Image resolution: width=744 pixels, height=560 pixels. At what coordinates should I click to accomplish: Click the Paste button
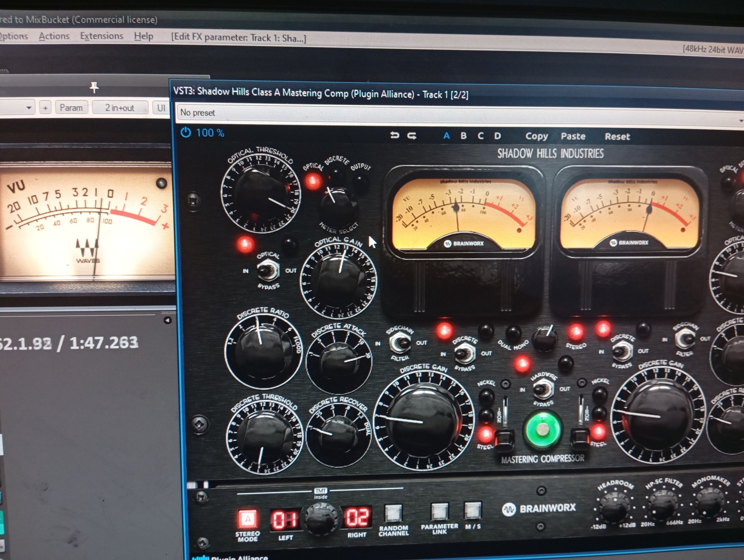coord(573,136)
